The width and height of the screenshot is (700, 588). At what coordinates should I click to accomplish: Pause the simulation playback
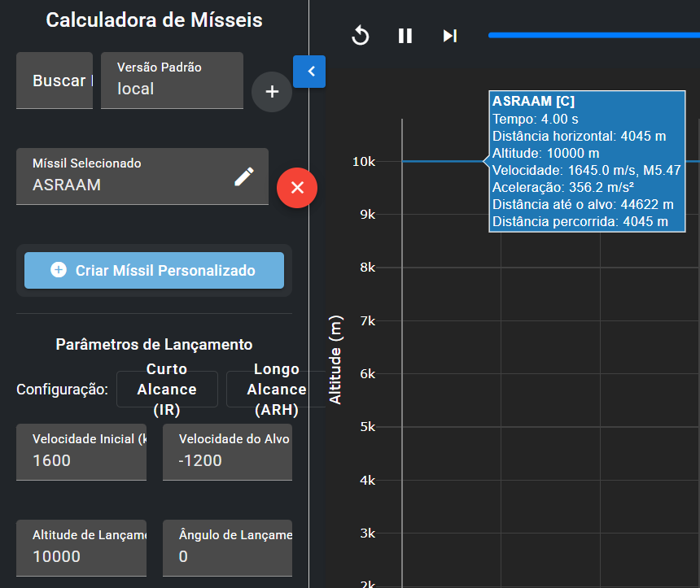(x=405, y=36)
